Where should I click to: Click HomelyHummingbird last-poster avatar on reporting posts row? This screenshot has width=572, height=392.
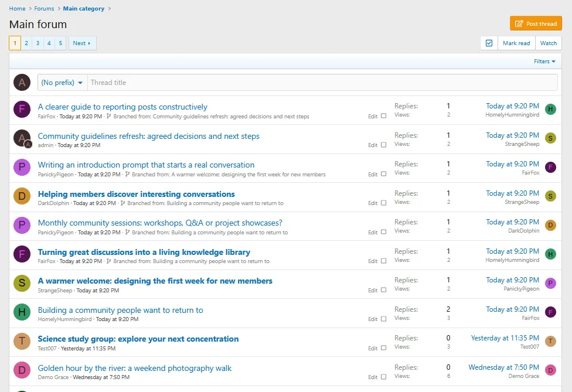550,109
